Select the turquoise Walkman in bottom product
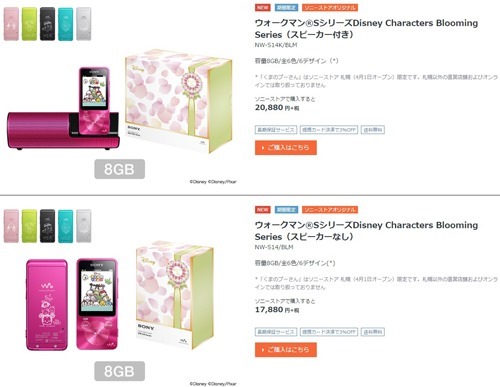The width and height of the screenshot is (500, 387). 65,226
